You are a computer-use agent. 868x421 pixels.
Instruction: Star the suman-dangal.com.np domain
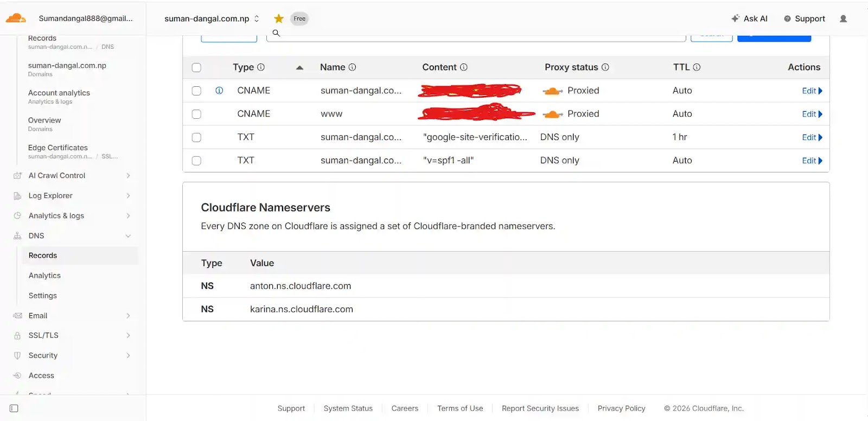[x=279, y=18]
